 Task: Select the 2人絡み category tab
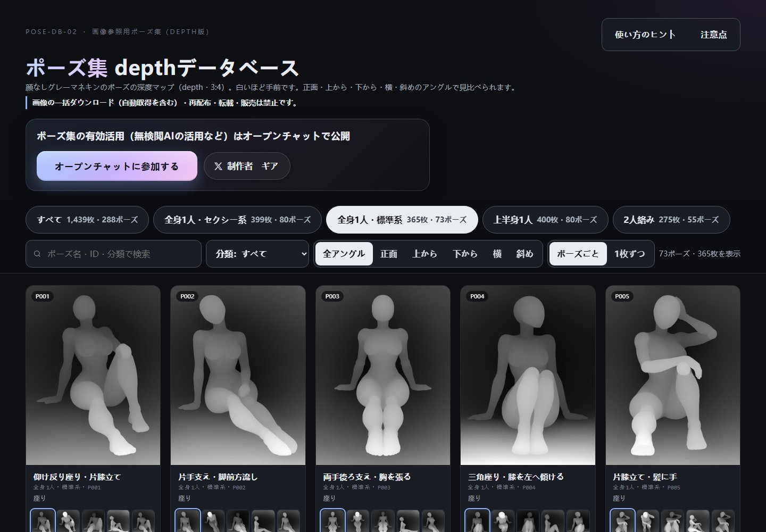671,220
